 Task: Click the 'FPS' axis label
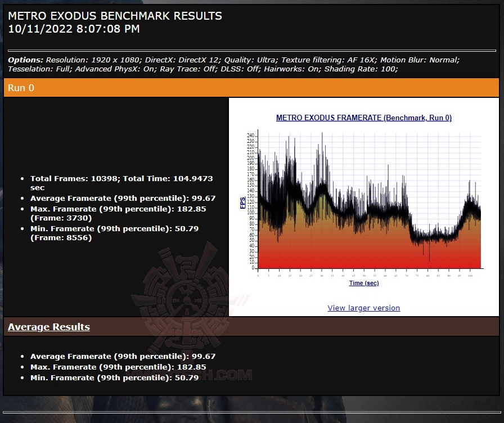pyautogui.click(x=242, y=203)
